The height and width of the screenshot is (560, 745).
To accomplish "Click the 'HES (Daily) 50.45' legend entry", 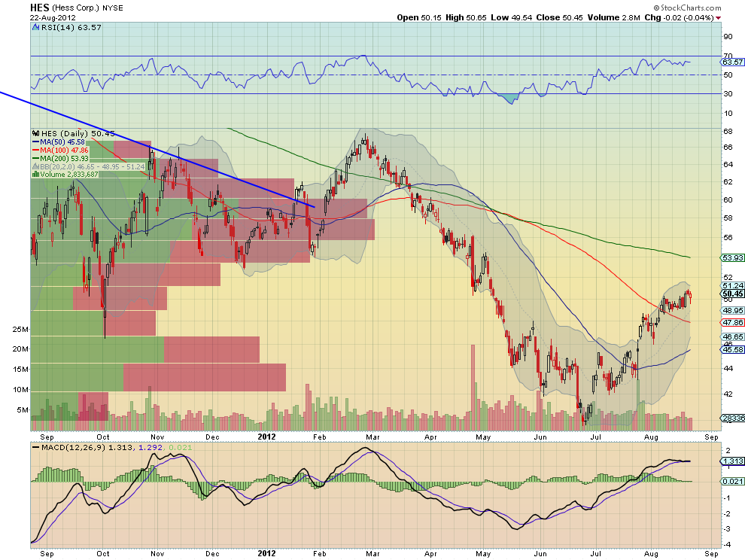I will point(78,133).
